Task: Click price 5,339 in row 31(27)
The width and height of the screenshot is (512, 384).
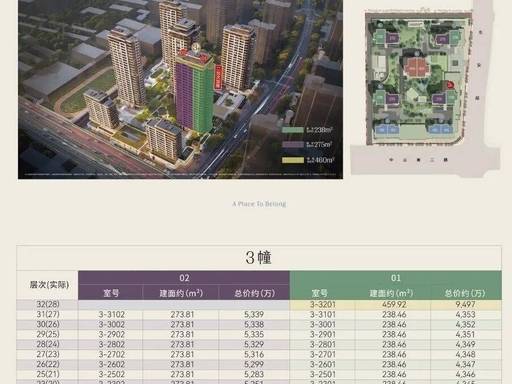Action: tap(254, 314)
